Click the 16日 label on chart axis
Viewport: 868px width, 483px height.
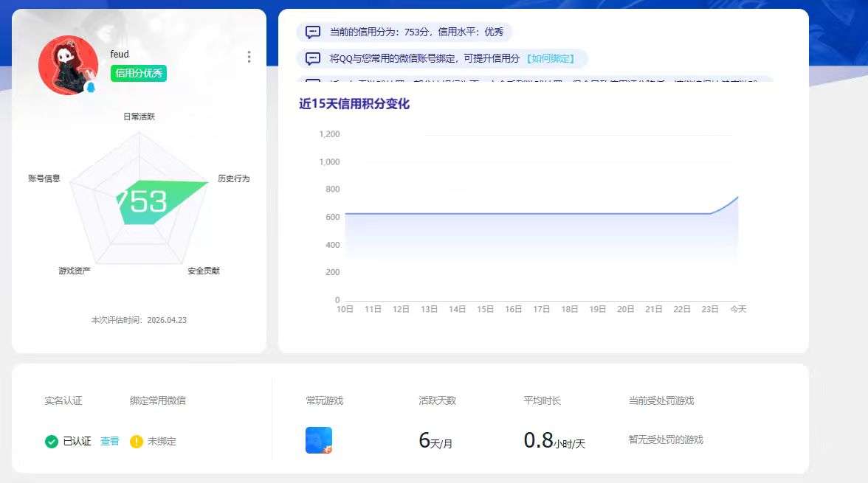513,309
